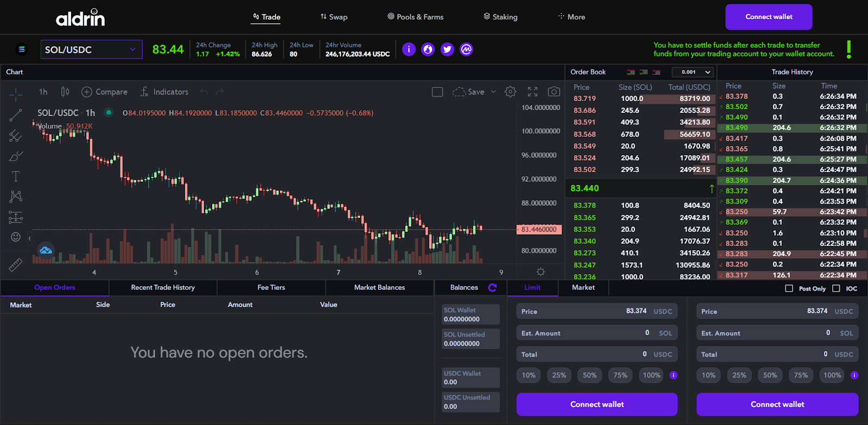Click the purple info circle icon
Screen dimensions: 868x425
[x=409, y=49]
